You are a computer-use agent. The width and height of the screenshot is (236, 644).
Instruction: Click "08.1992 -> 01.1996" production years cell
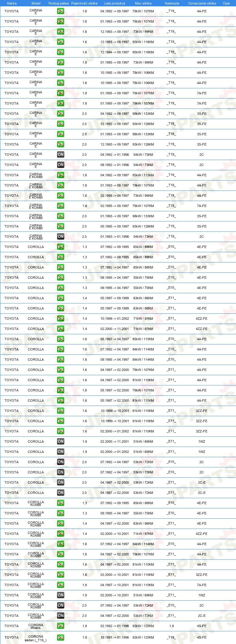point(115,165)
